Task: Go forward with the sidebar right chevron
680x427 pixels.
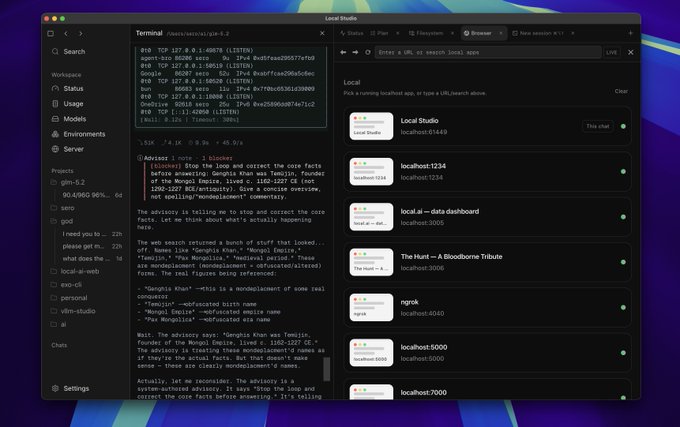Action: [81, 33]
